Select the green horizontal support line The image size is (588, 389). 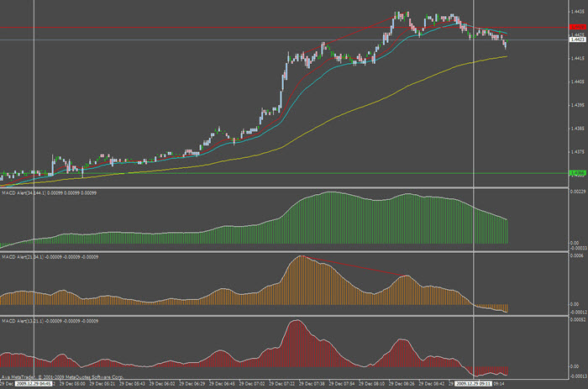click(252, 173)
